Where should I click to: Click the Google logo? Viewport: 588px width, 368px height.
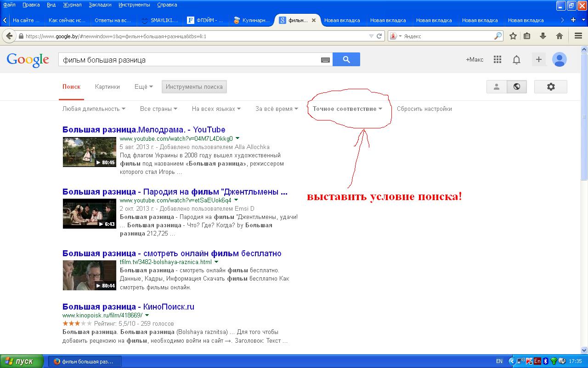click(x=28, y=60)
